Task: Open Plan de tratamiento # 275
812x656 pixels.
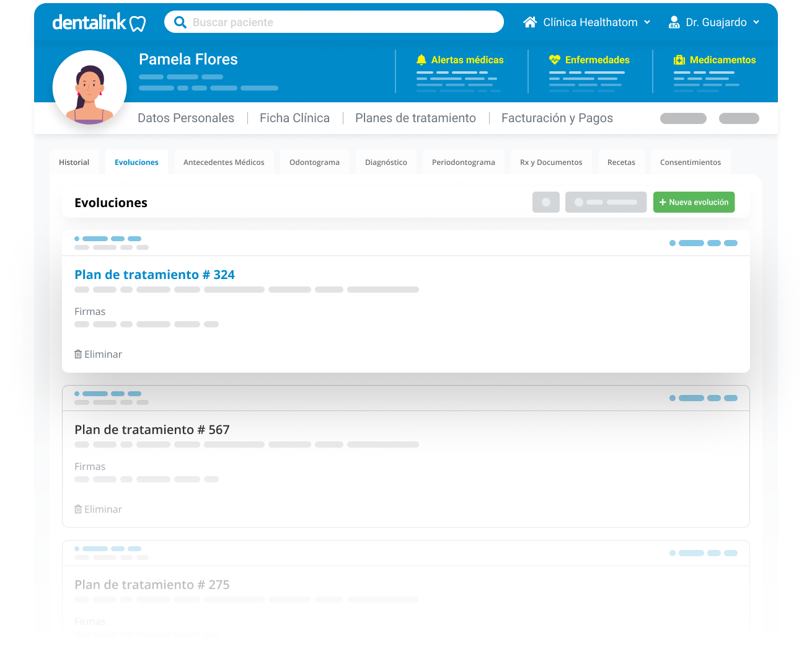Action: click(152, 585)
